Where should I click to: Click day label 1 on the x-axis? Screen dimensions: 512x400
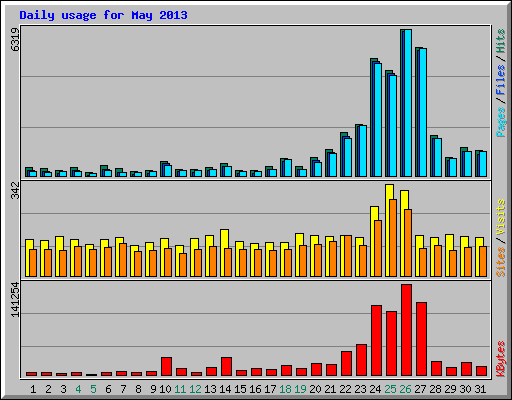[x=33, y=389]
